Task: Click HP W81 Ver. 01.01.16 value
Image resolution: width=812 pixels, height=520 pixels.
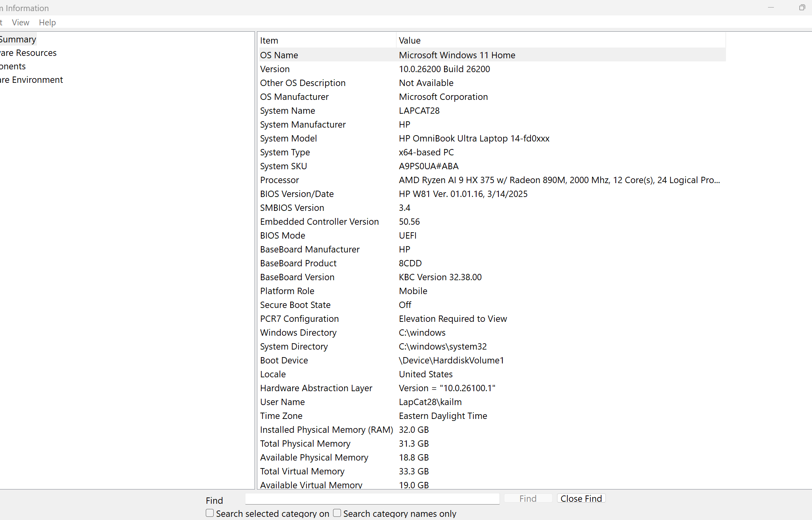Action: 463,194
